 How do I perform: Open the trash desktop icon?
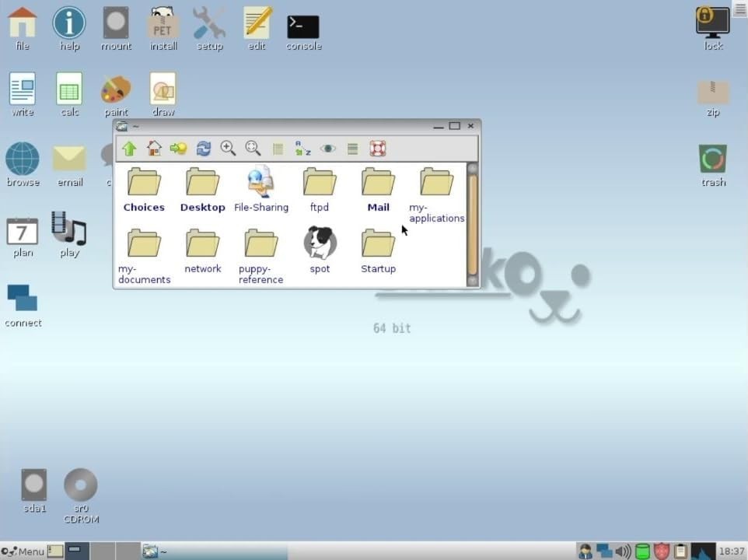tap(713, 166)
